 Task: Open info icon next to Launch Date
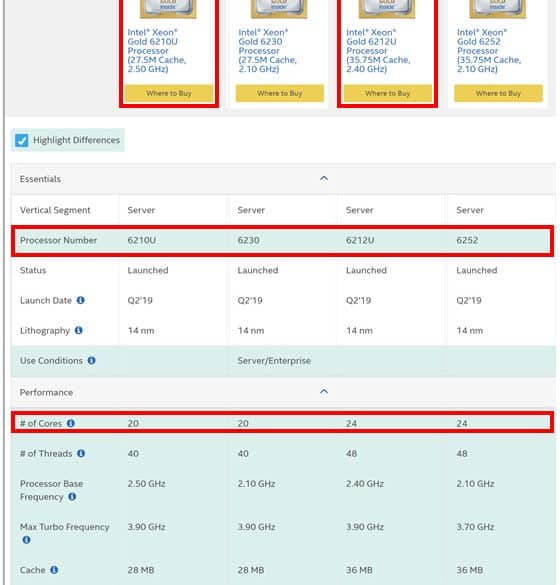(81, 300)
